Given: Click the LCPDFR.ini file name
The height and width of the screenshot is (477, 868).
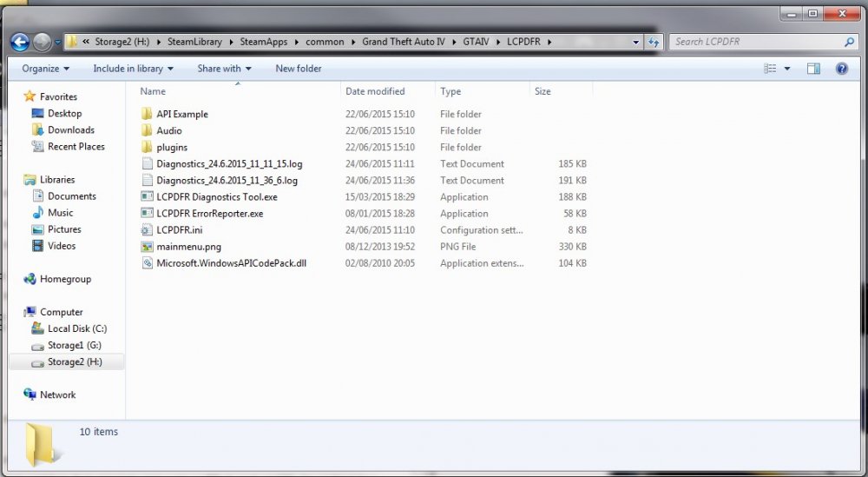Looking at the screenshot, I should [180, 230].
